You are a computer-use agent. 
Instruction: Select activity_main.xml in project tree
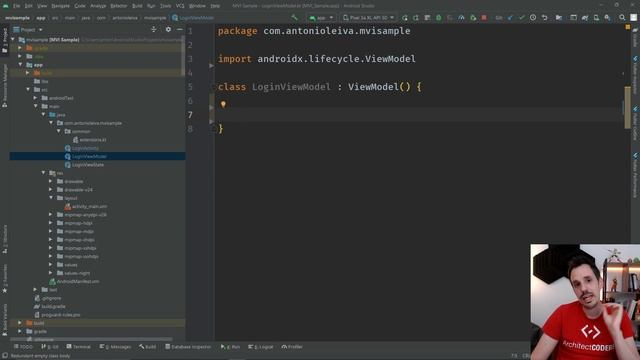[86, 207]
